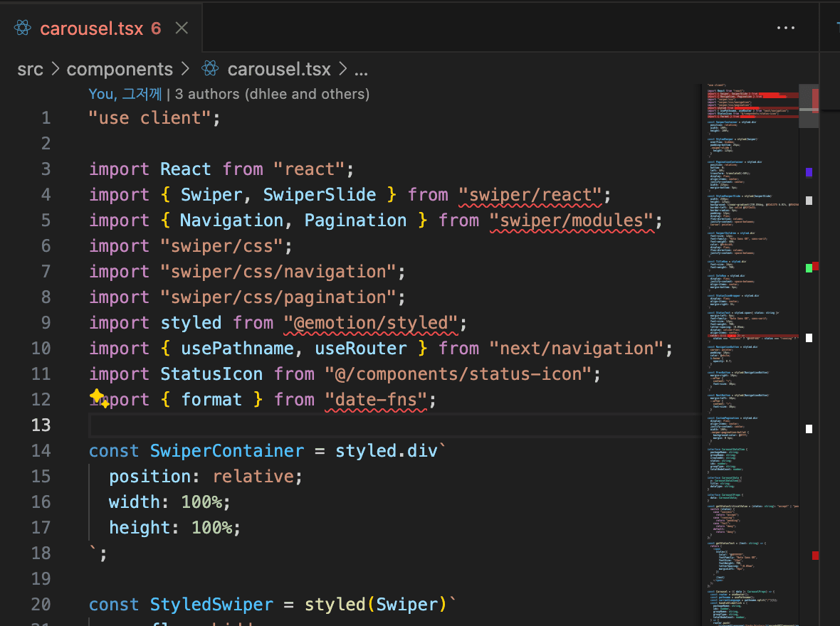Open the components breadcrumb dropdown
840x626 pixels.
pyautogui.click(x=120, y=69)
